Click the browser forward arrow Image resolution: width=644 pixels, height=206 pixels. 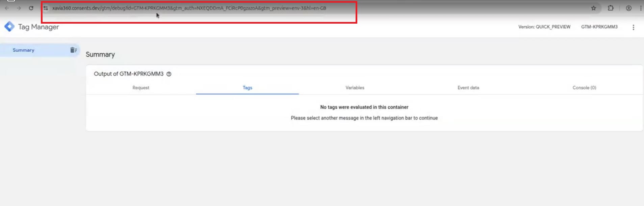(19, 8)
